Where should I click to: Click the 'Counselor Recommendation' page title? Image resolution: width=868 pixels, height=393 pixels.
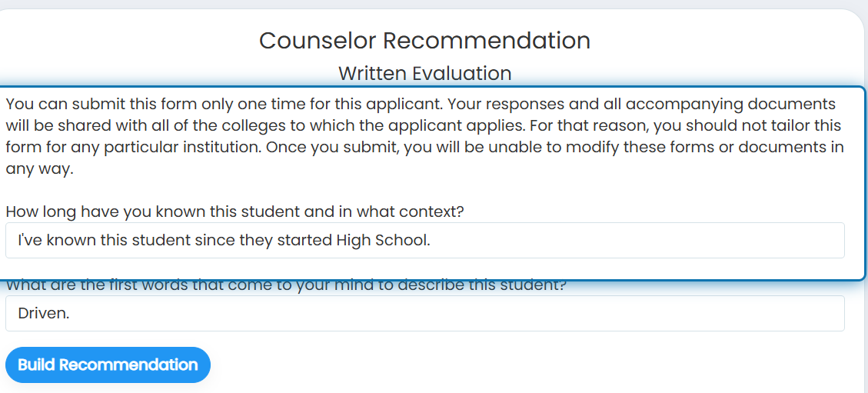pyautogui.click(x=424, y=41)
